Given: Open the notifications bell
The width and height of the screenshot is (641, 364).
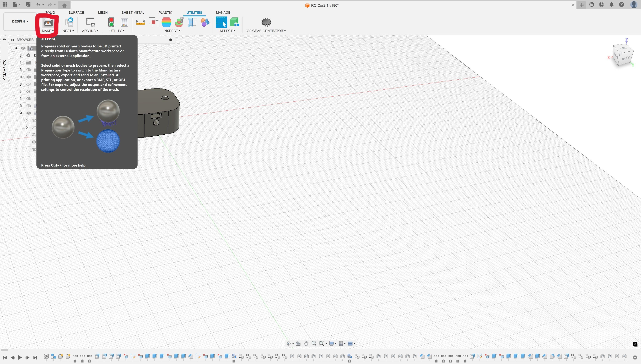Looking at the screenshot, I should (611, 4).
